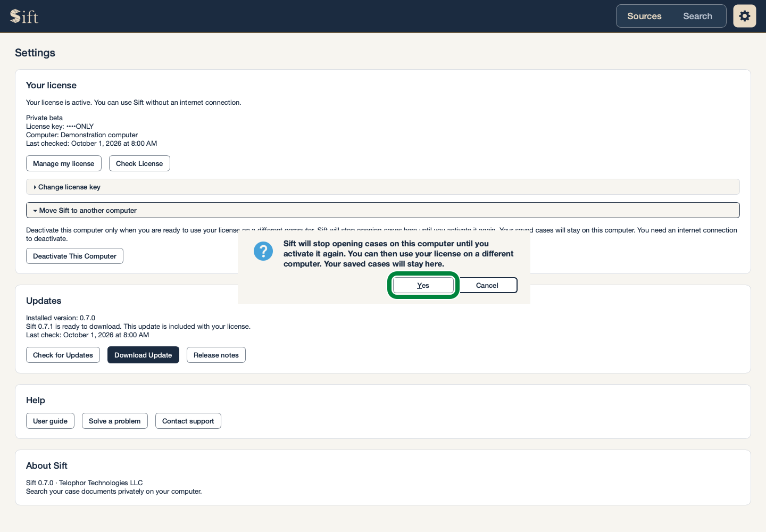Viewport: 766px width, 532px height.
Task: Click 'Computer: Demonstration computer' text
Action: coord(82,135)
